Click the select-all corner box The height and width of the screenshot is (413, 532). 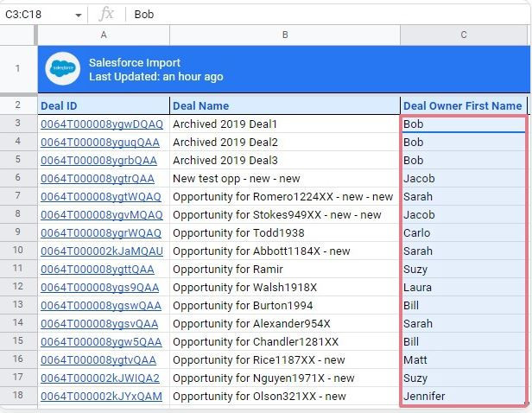click(x=18, y=35)
